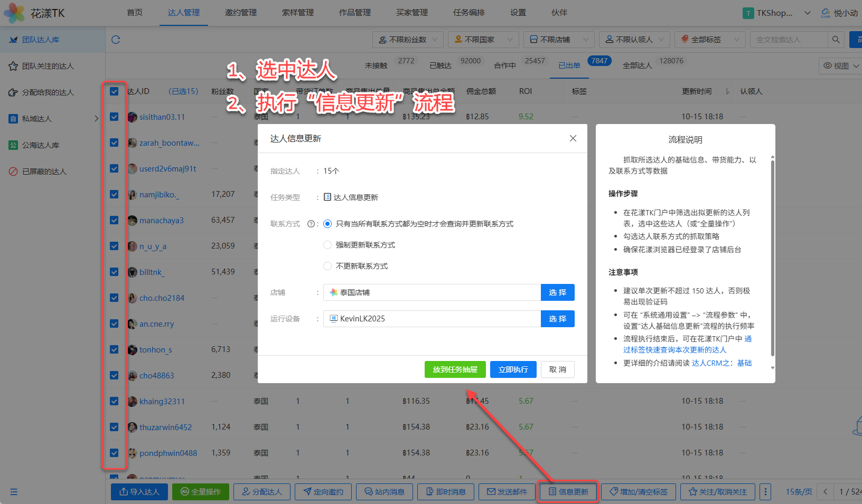Open the more options vertical dots menu
The image size is (862, 504).
[x=765, y=492]
